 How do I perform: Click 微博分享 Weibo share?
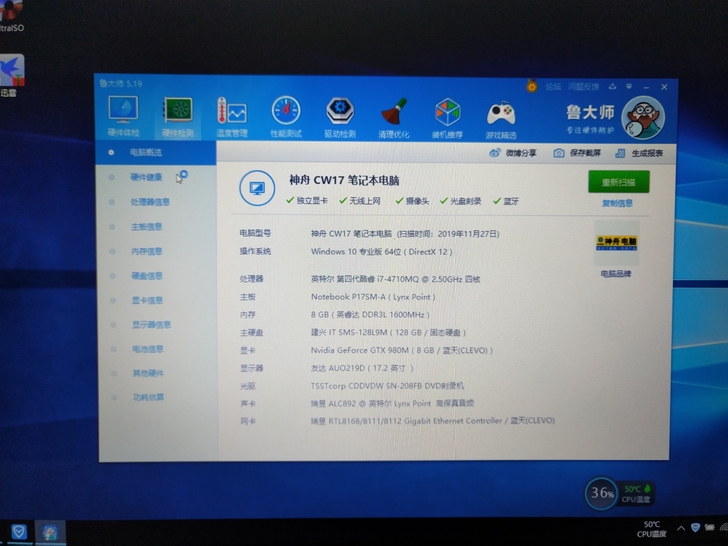(513, 153)
